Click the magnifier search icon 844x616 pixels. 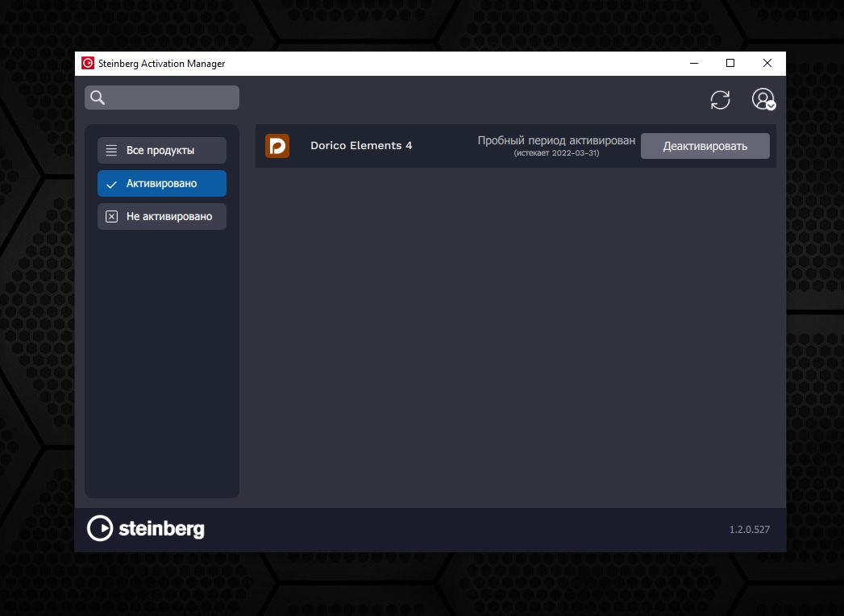(98, 98)
